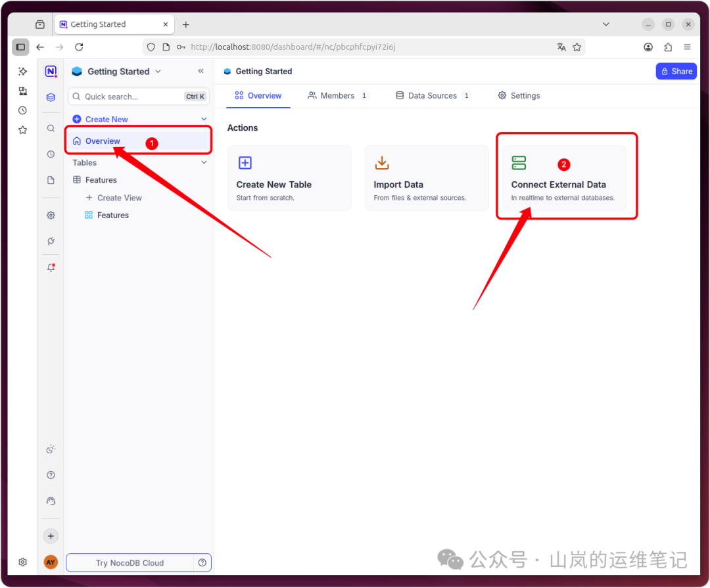Open the Features table

point(101,180)
